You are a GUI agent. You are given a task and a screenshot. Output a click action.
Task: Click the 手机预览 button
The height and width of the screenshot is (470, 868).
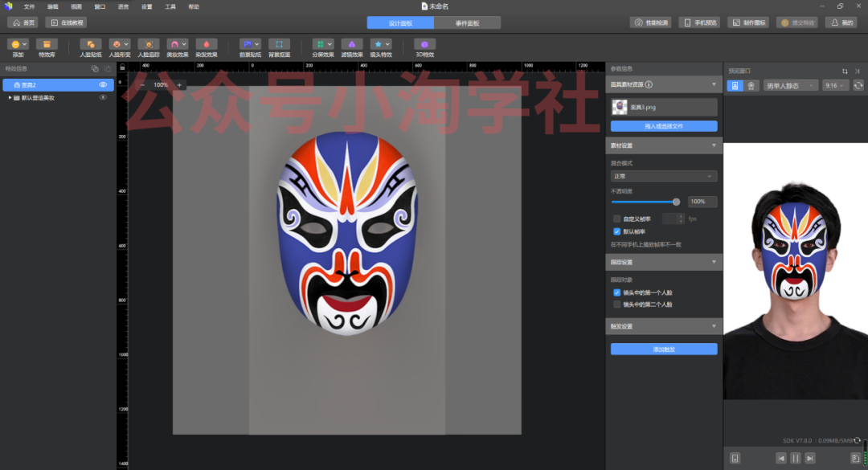coord(698,23)
